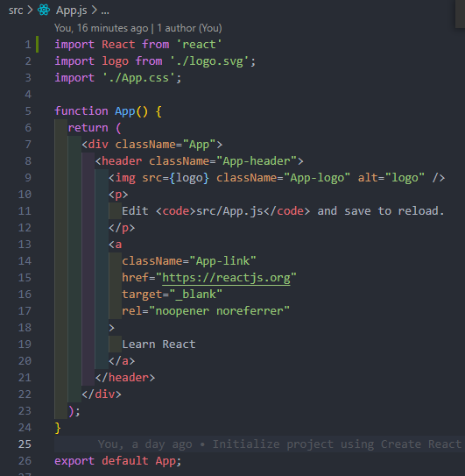Open the git blame codelens authorship info
Screen dimensions: 465x476
[x=138, y=28]
